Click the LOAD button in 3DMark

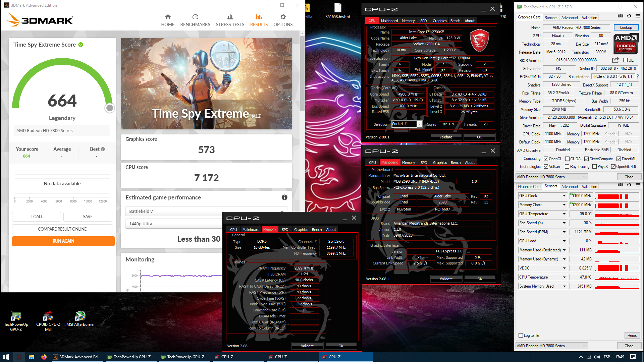pyautogui.click(x=37, y=217)
